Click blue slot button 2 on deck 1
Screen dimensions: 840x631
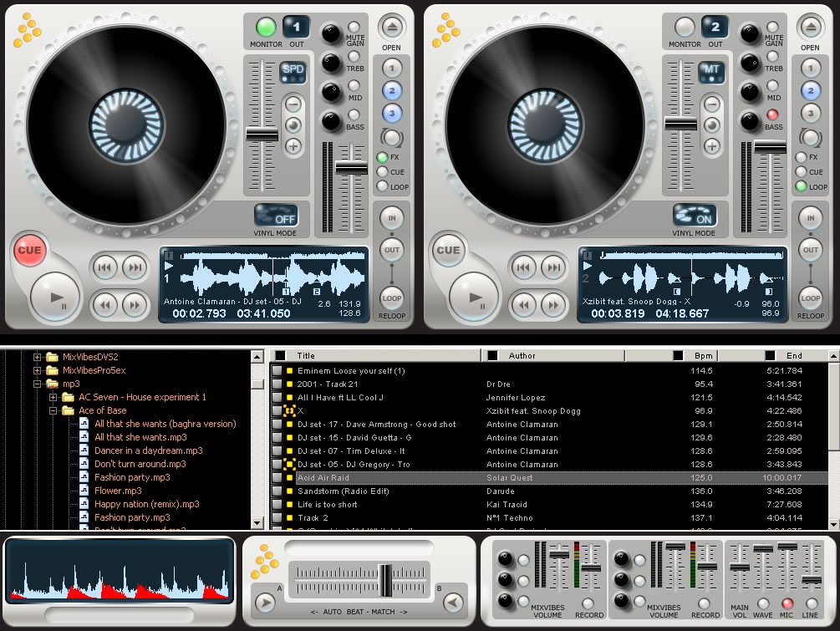392,90
